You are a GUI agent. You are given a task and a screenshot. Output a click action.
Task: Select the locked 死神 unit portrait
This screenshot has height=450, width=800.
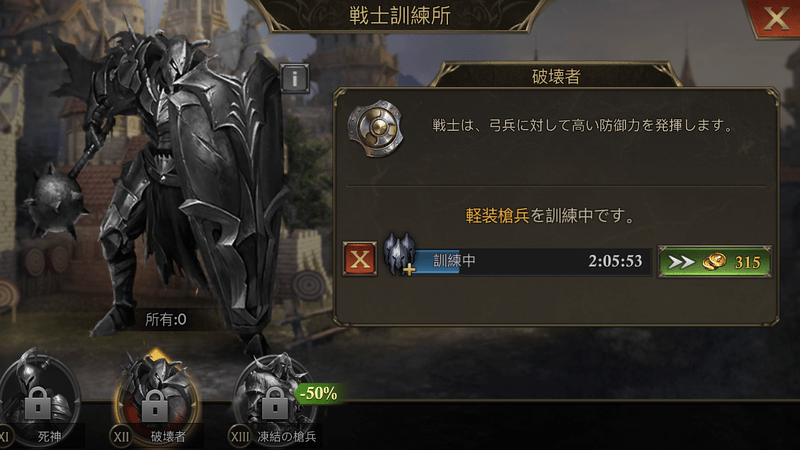pos(39,394)
